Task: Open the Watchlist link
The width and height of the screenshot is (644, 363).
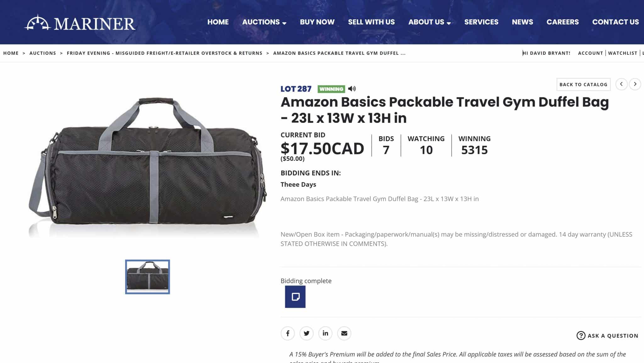Action: [623, 53]
